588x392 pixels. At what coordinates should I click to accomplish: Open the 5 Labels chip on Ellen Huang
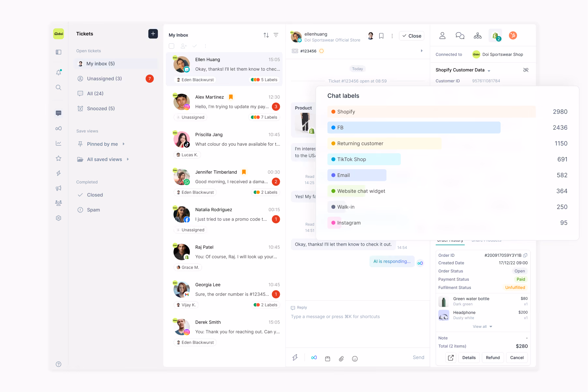point(264,80)
